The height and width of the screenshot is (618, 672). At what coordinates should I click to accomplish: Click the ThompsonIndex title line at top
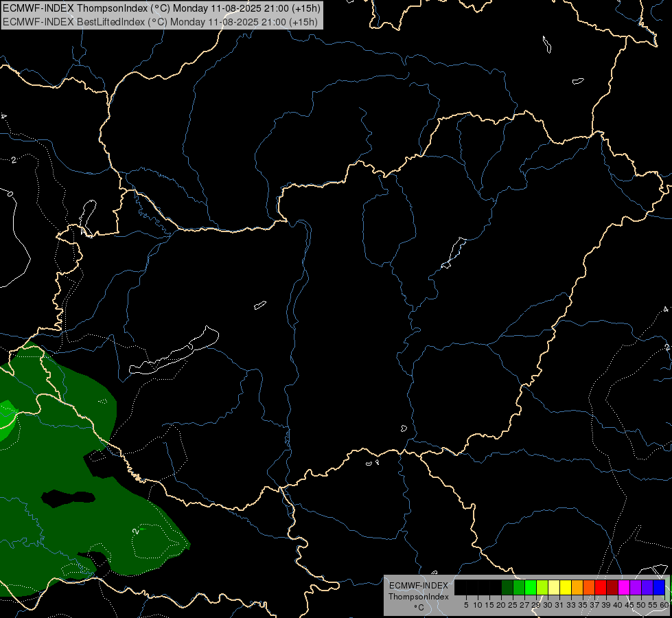(161, 8)
